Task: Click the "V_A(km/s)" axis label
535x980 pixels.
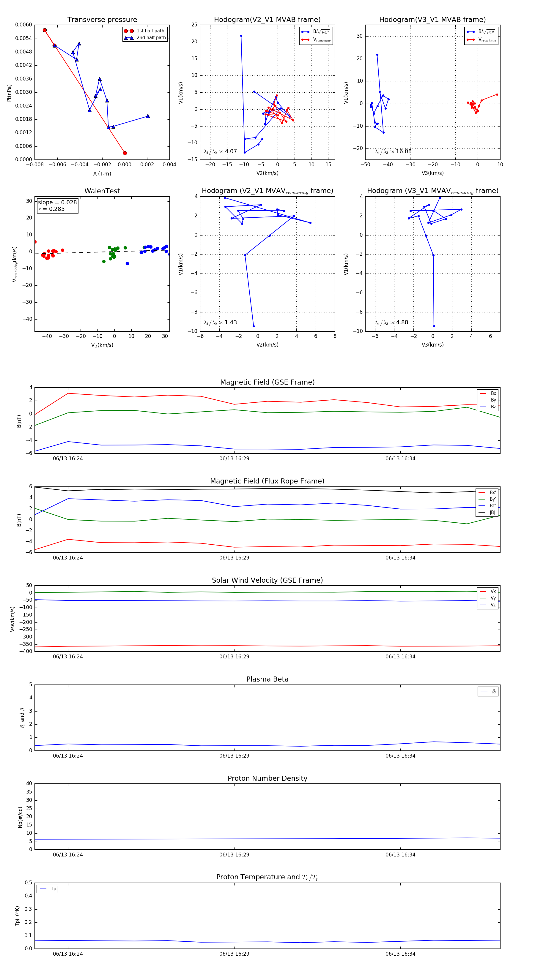Action: point(102,345)
